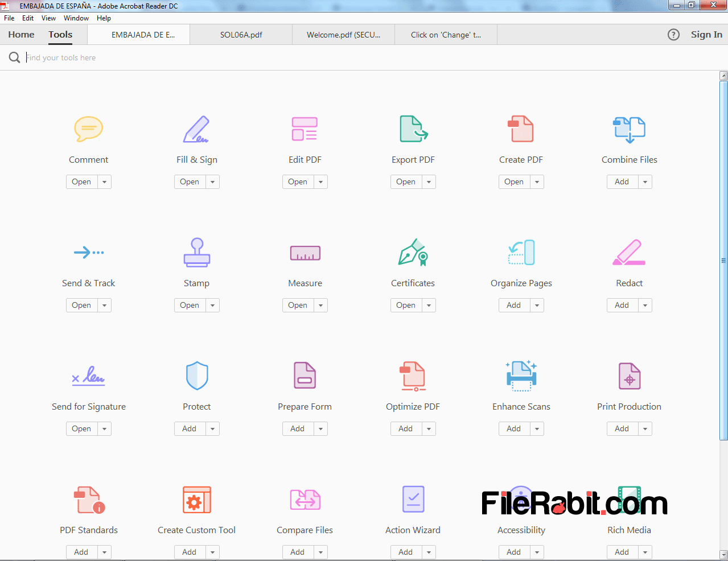728x561 pixels.
Task: Select the Stamp tool icon
Action: coord(197,252)
